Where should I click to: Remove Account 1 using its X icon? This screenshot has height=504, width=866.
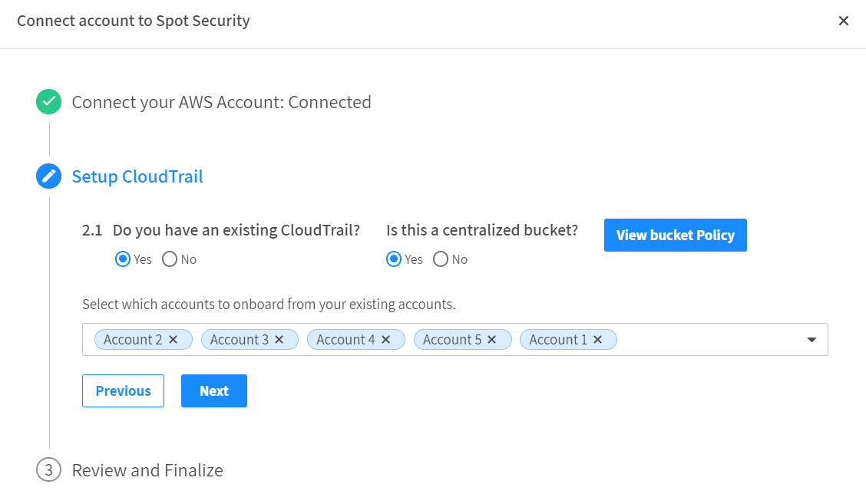[598, 340]
